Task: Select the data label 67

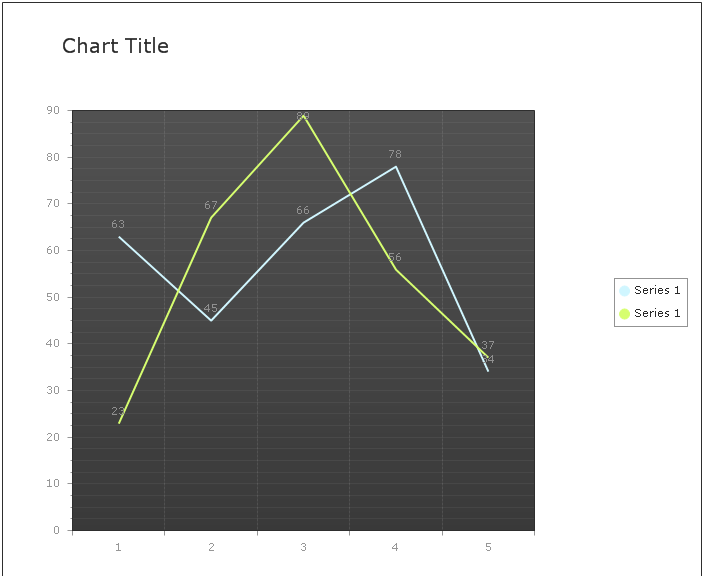Action: (x=211, y=206)
